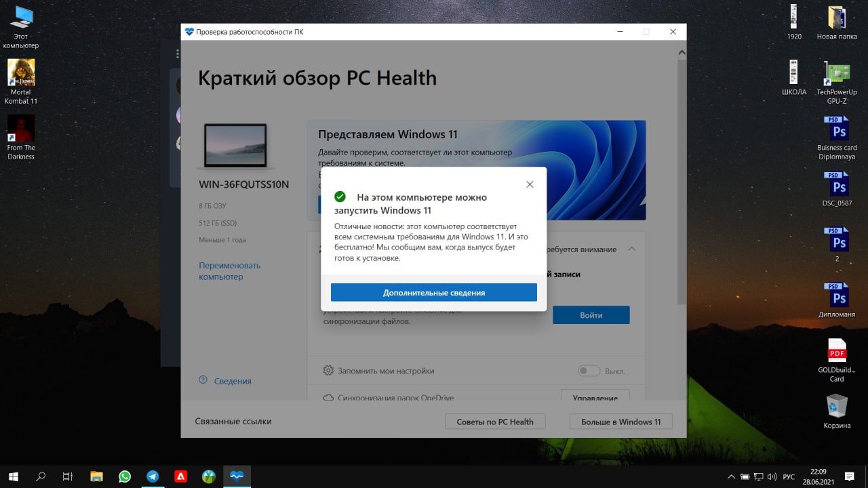This screenshot has width=868, height=488.
Task: Open File Explorer from the taskbar
Action: tap(96, 476)
